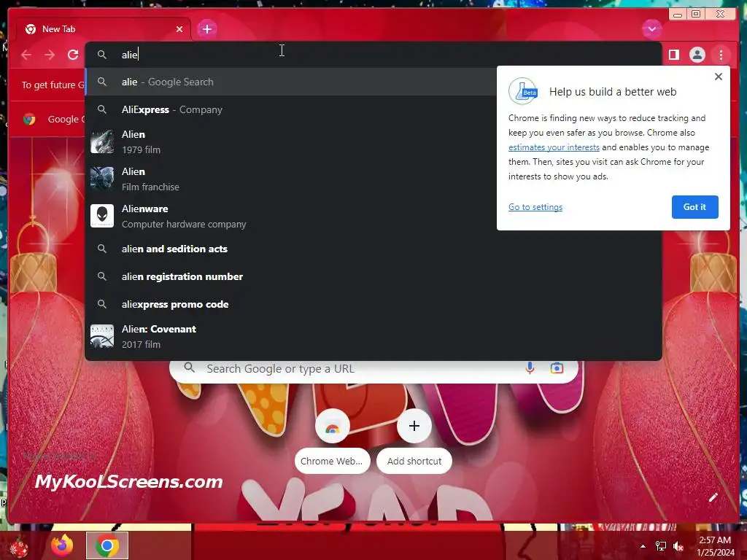Viewport: 747px width, 560px height.
Task: Start voice search with the microphone icon
Action: [530, 367]
